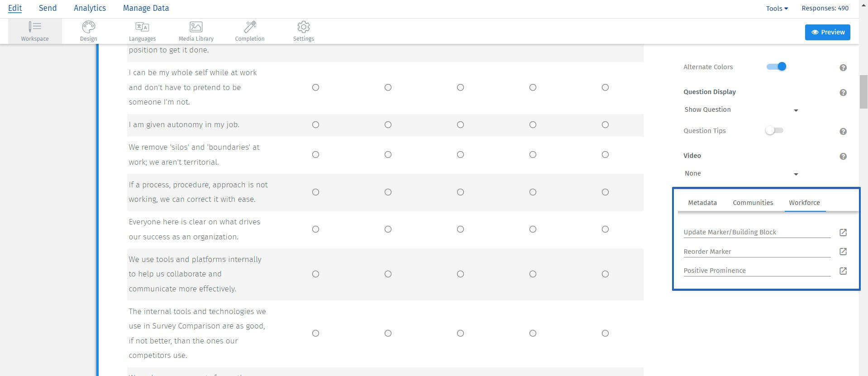Open the Manage Data menu
The width and height of the screenshot is (868, 376).
click(x=146, y=8)
